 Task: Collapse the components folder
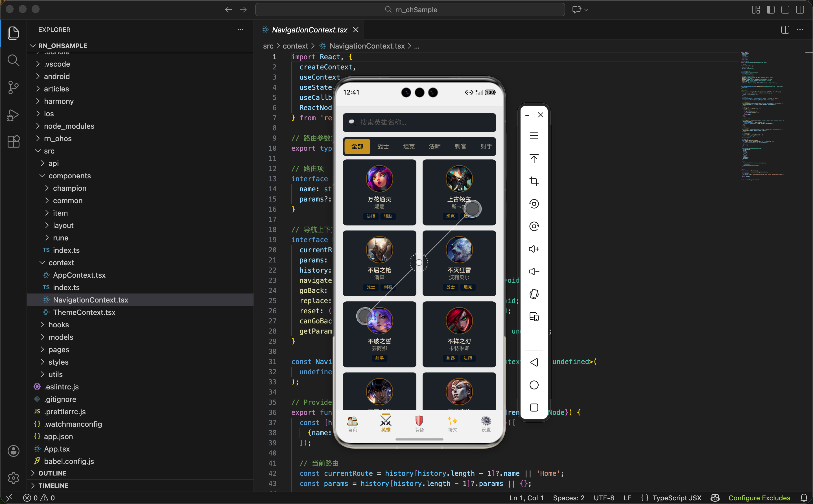69,176
